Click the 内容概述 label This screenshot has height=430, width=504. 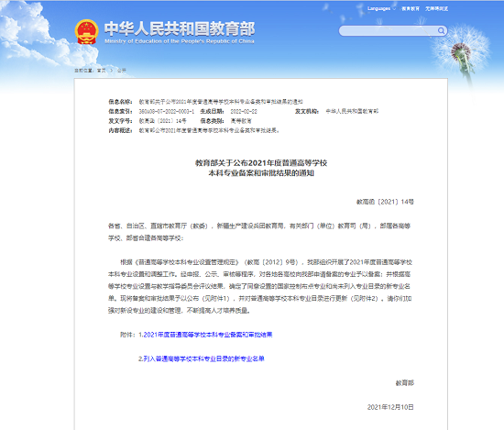point(121,130)
